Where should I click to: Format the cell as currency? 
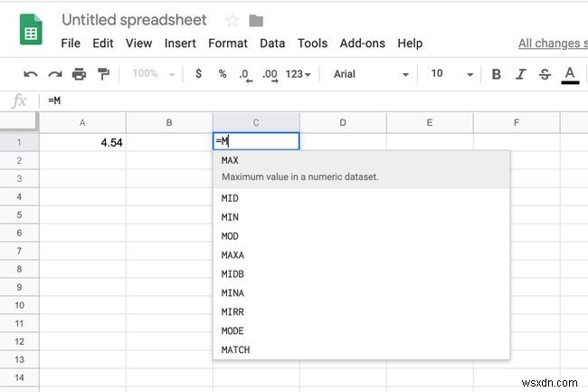pyautogui.click(x=198, y=74)
